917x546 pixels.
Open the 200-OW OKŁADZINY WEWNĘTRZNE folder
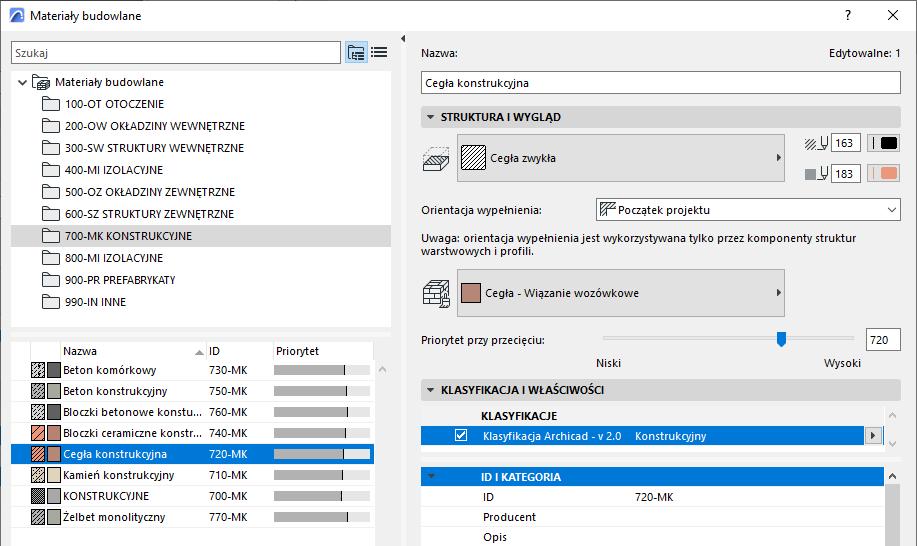coord(155,126)
